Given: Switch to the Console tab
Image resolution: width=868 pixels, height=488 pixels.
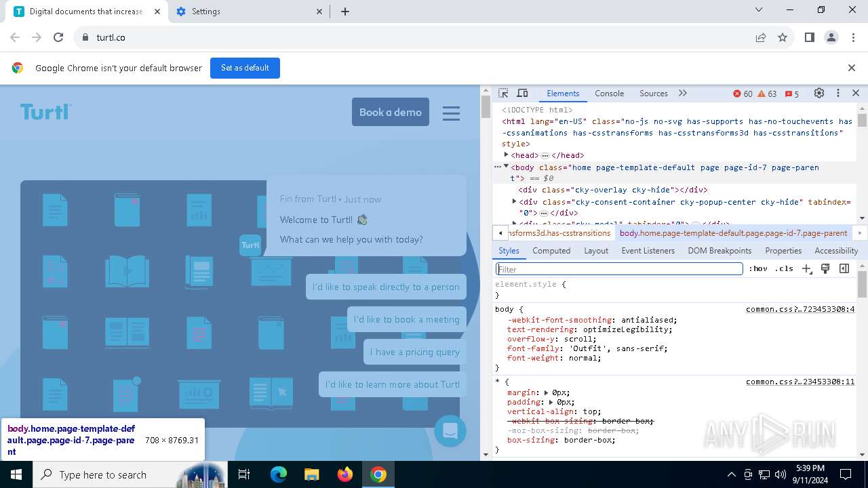Looking at the screenshot, I should coord(609,94).
